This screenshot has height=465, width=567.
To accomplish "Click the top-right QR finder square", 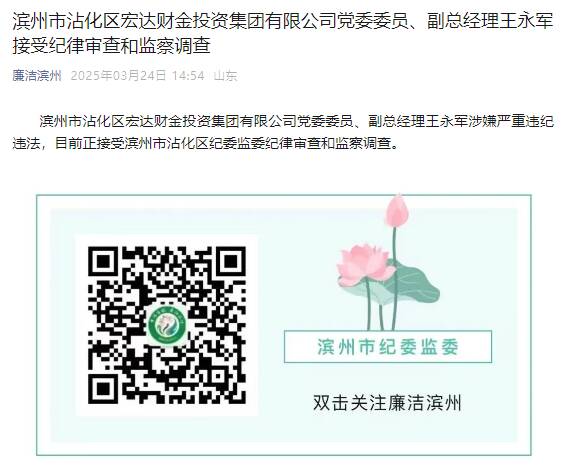I will click(231, 261).
